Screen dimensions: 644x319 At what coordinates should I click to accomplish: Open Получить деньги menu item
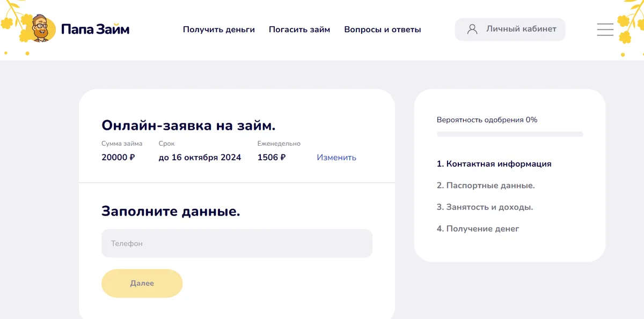pyautogui.click(x=219, y=29)
